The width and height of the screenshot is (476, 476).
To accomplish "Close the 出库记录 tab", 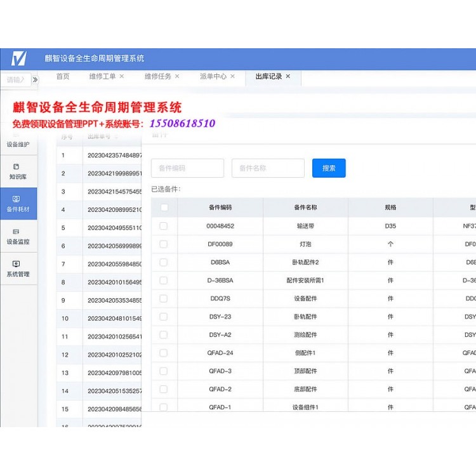I will pyautogui.click(x=288, y=76).
